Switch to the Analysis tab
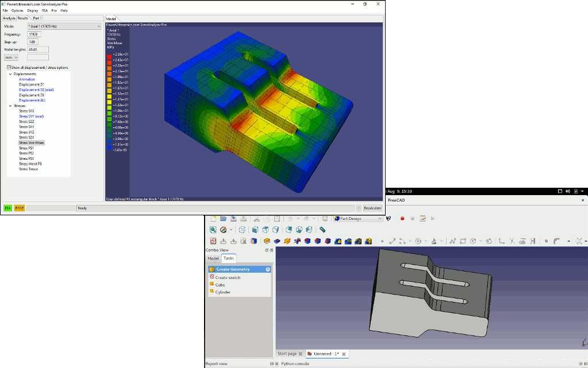This screenshot has height=368, width=588. (x=9, y=18)
